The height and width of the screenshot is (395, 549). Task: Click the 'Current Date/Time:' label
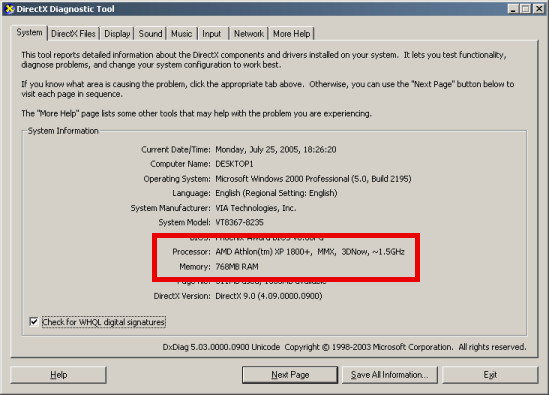pyautogui.click(x=176, y=150)
